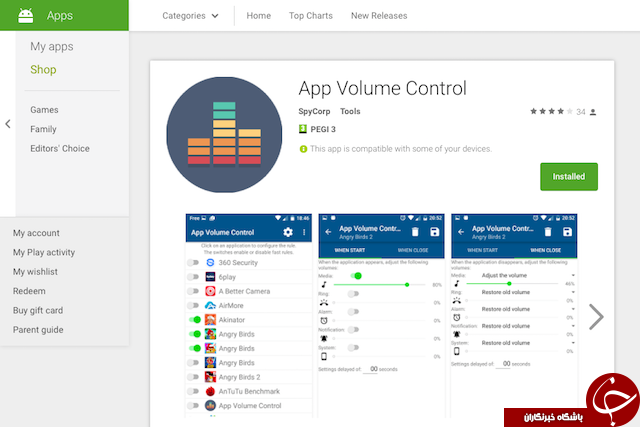This screenshot has height=427, width=640.
Task: Click the delay seconds field in third screenshot
Action: (503, 364)
